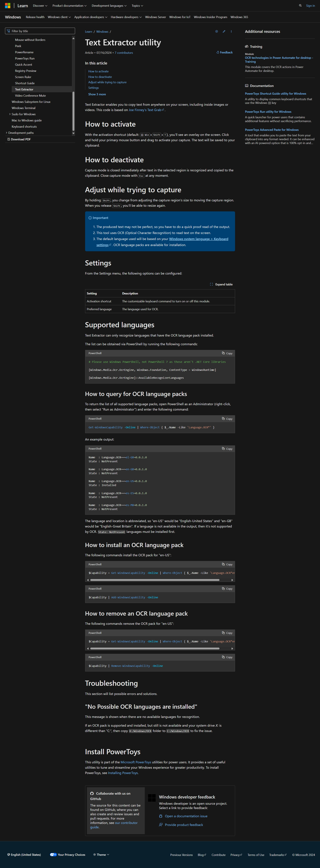Select Registry Preview in sidebar
This screenshot has width=320, height=868.
coord(26,71)
